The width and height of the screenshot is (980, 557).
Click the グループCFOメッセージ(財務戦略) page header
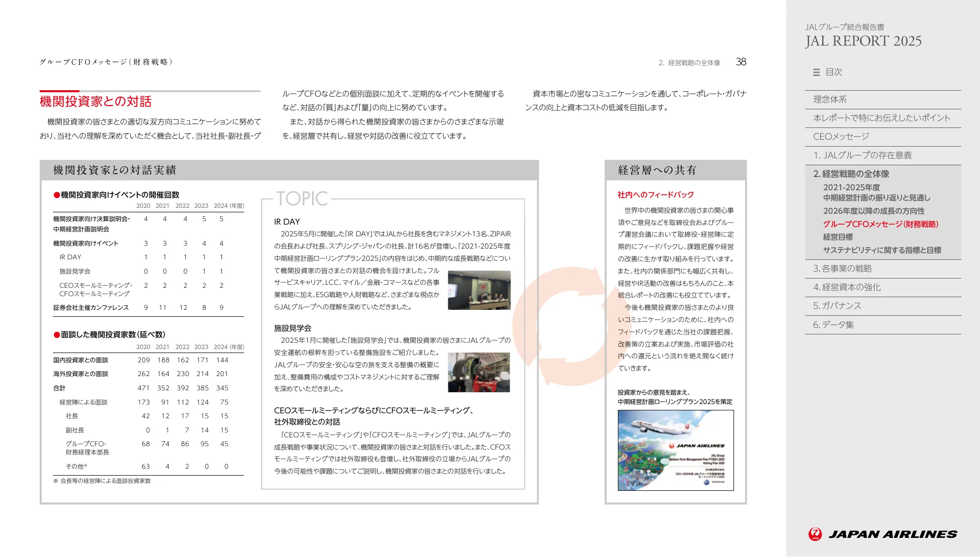[106, 62]
